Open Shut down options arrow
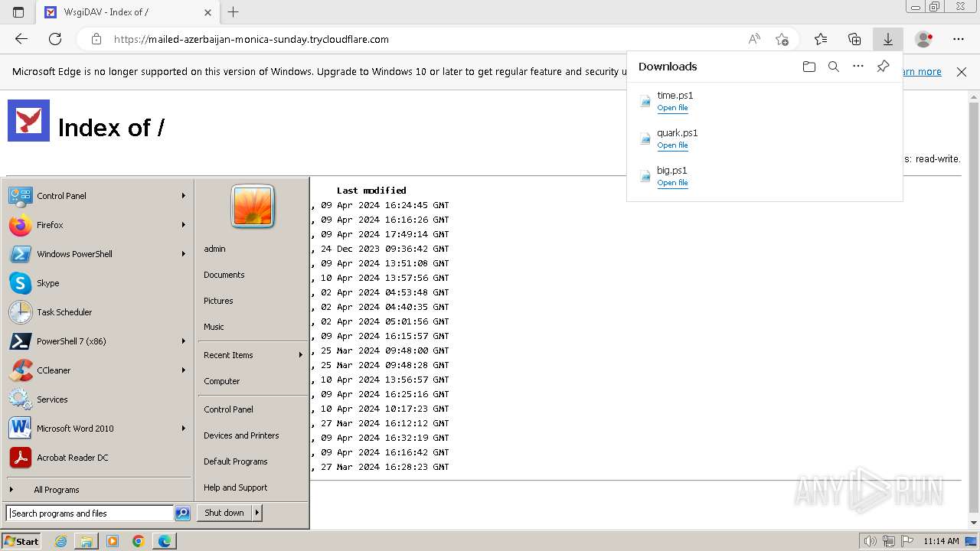The width and height of the screenshot is (980, 551). (257, 513)
